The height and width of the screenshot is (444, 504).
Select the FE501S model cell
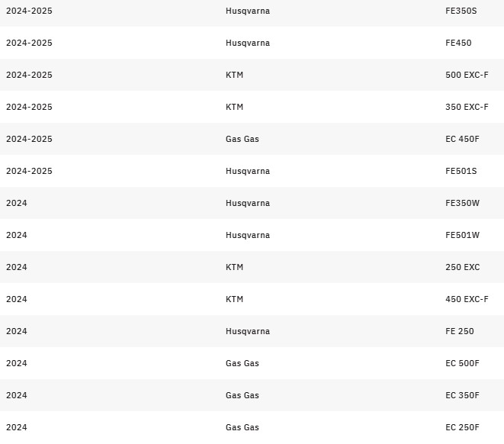(461, 172)
